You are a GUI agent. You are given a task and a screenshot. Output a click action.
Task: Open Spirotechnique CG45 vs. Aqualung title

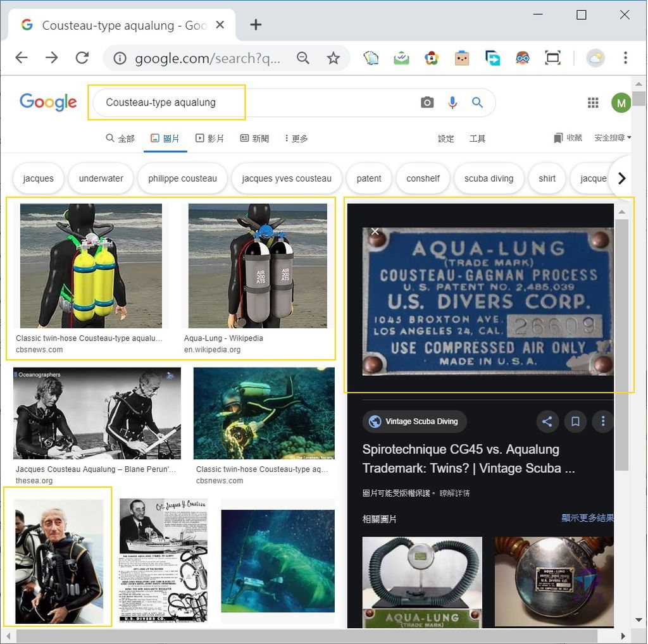[469, 459]
